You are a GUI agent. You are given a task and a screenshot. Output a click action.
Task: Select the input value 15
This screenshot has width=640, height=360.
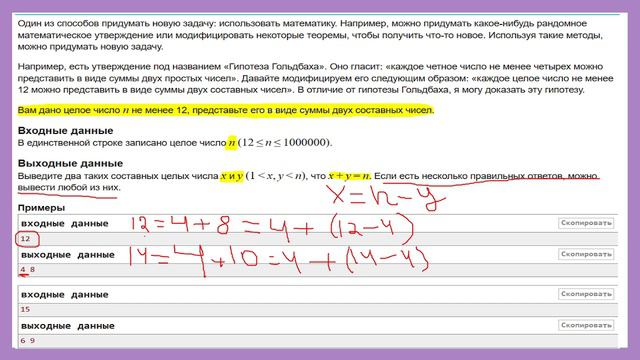25,309
